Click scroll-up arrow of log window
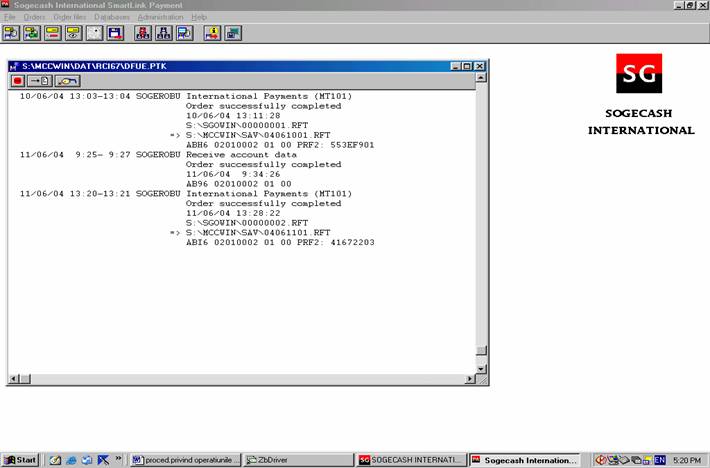710x468 pixels. coord(481,77)
